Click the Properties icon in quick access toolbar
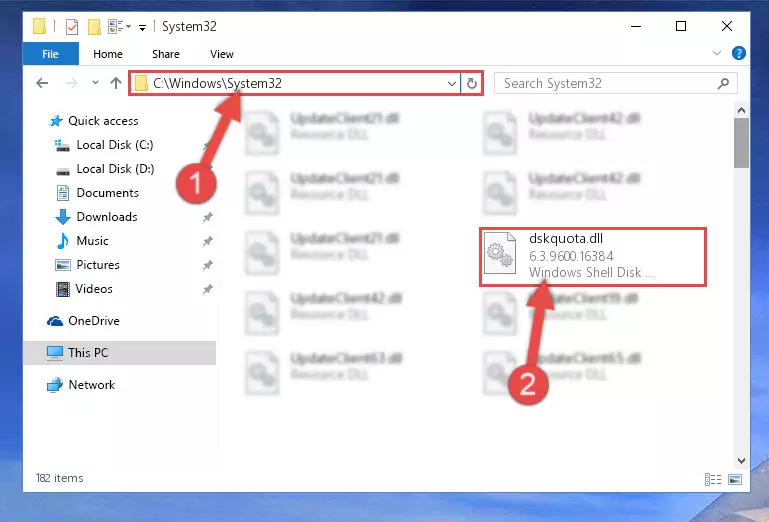This screenshot has width=769, height=522. click(x=72, y=26)
